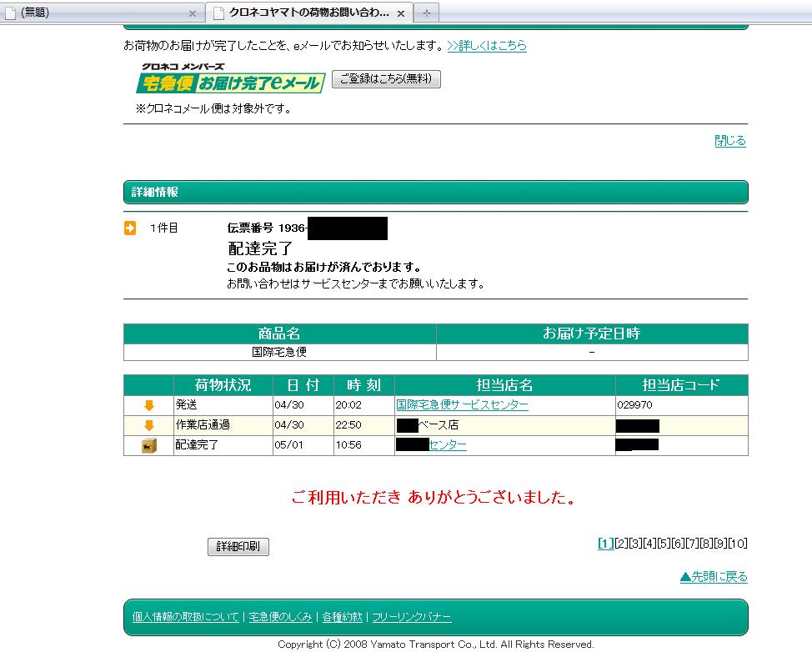This screenshot has height=652, width=812.
Task: Open a new browser tab
Action: point(427,13)
